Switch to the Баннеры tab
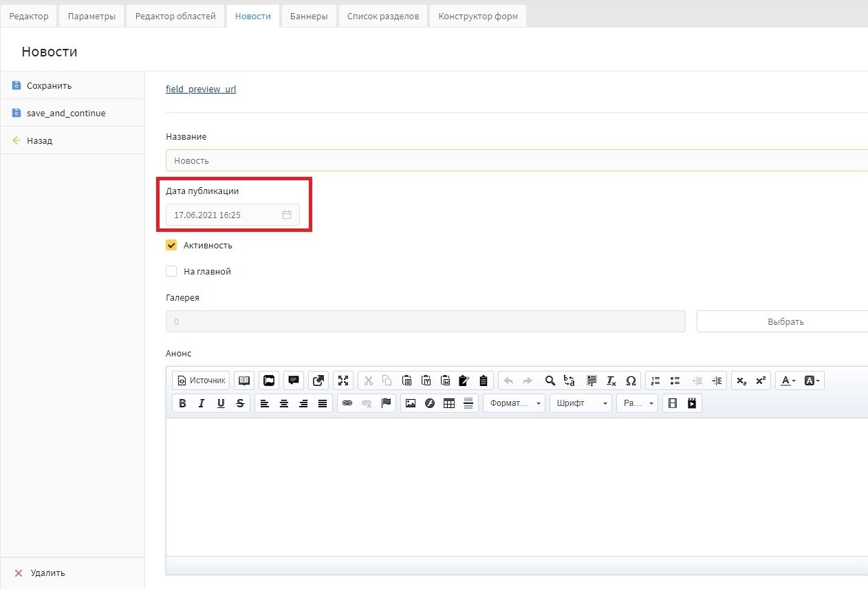 [309, 17]
